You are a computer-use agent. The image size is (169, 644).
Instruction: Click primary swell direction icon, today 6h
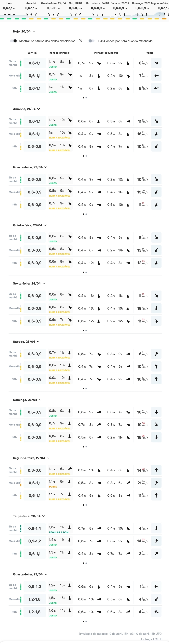(70, 62)
